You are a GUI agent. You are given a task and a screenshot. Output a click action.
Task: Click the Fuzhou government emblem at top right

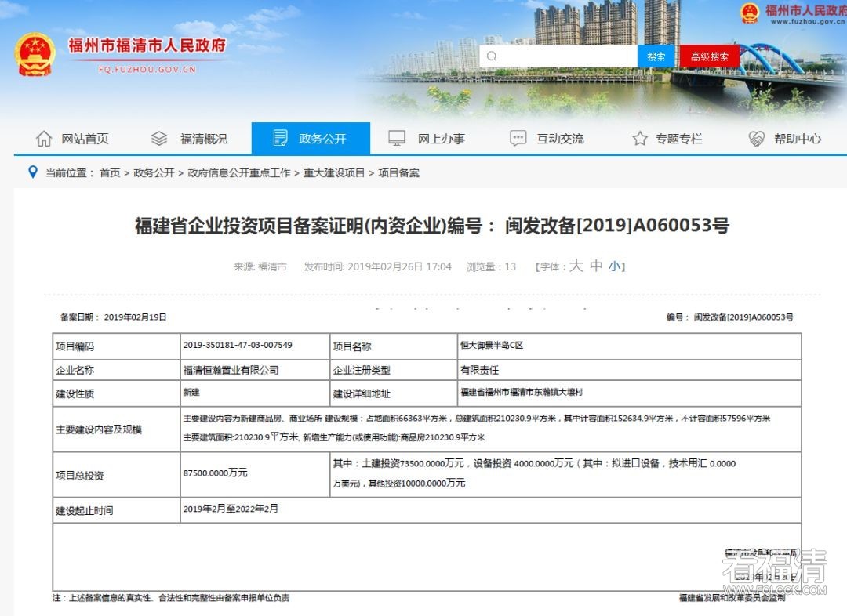(750, 13)
